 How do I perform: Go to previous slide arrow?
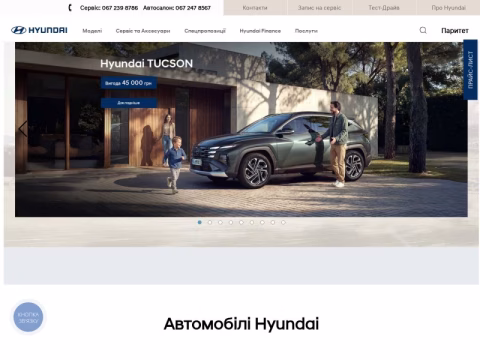pos(23,129)
